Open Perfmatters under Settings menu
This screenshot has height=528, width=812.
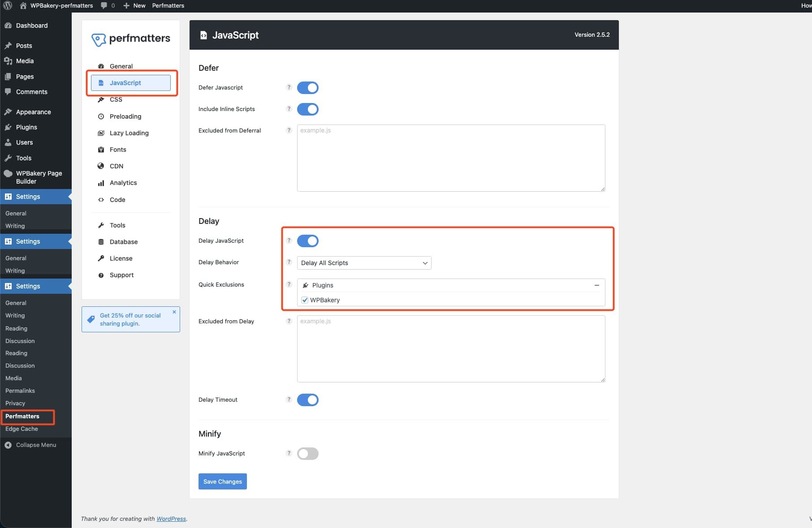click(x=24, y=416)
